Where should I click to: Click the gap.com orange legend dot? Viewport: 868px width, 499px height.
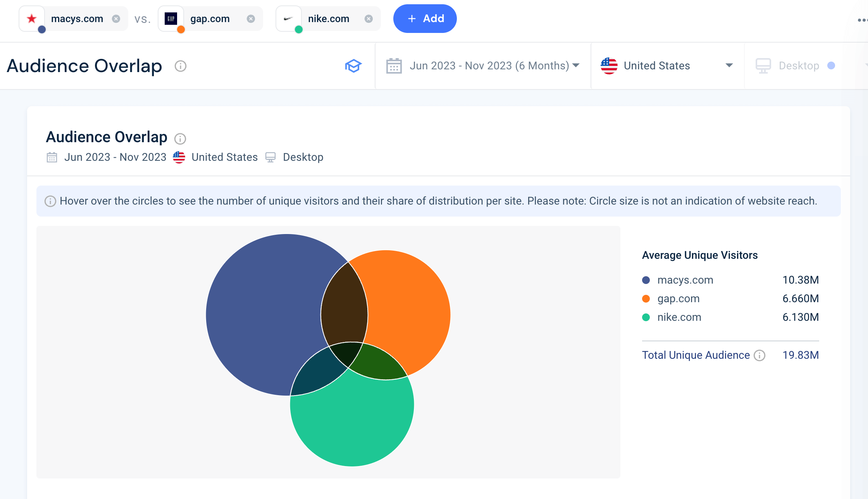tap(646, 299)
